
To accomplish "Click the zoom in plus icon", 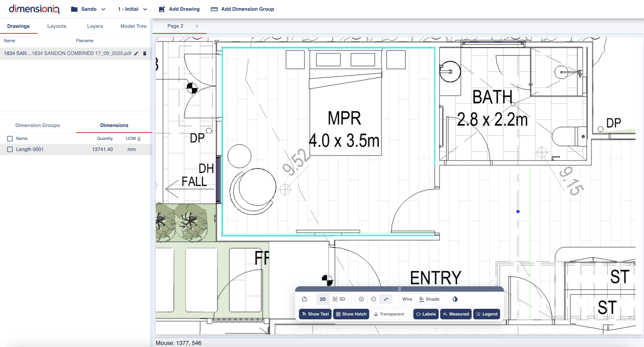I will 361,299.
